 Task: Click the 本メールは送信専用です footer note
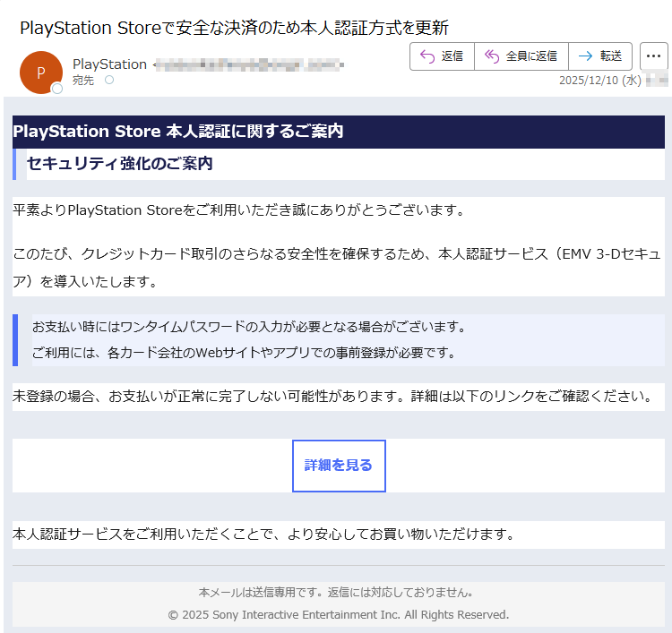point(336,593)
